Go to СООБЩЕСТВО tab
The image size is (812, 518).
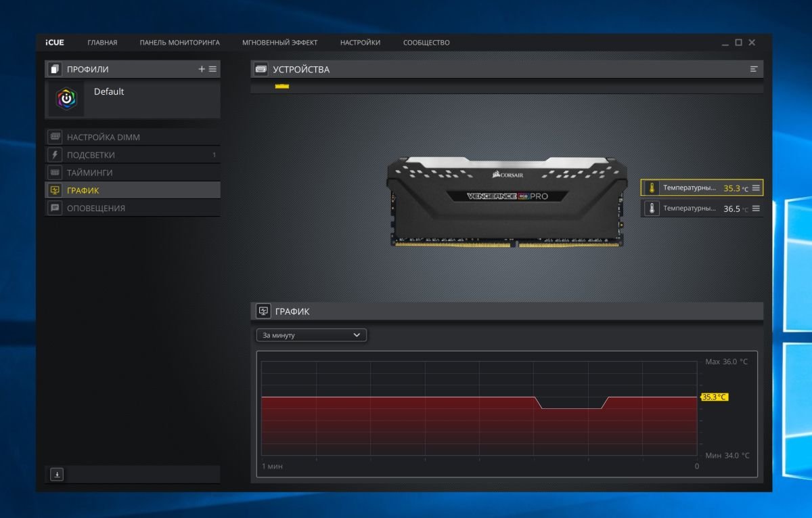pyautogui.click(x=426, y=43)
